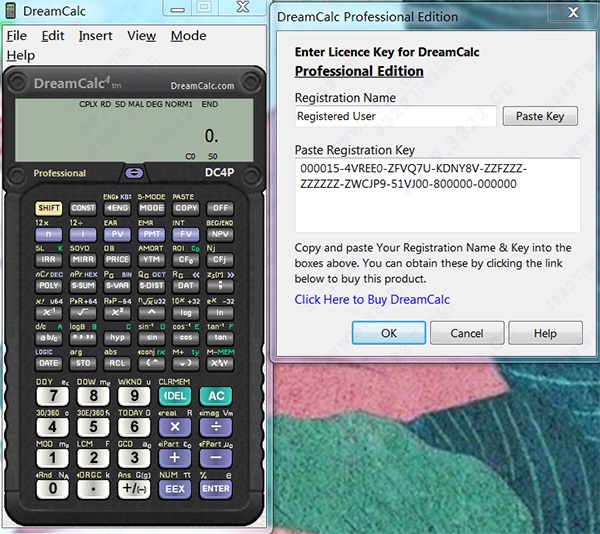This screenshot has width=600, height=534.
Task: Click the Help button in dialog
Action: (x=545, y=333)
